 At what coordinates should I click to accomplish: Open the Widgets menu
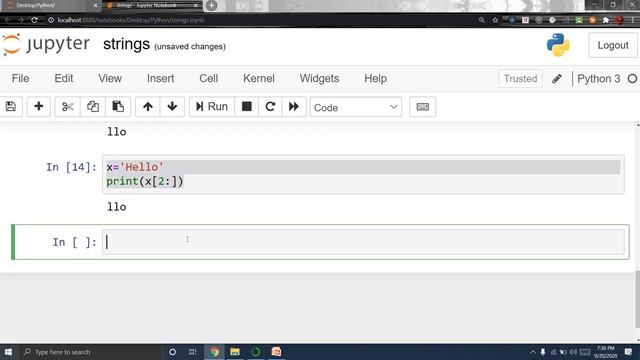319,78
